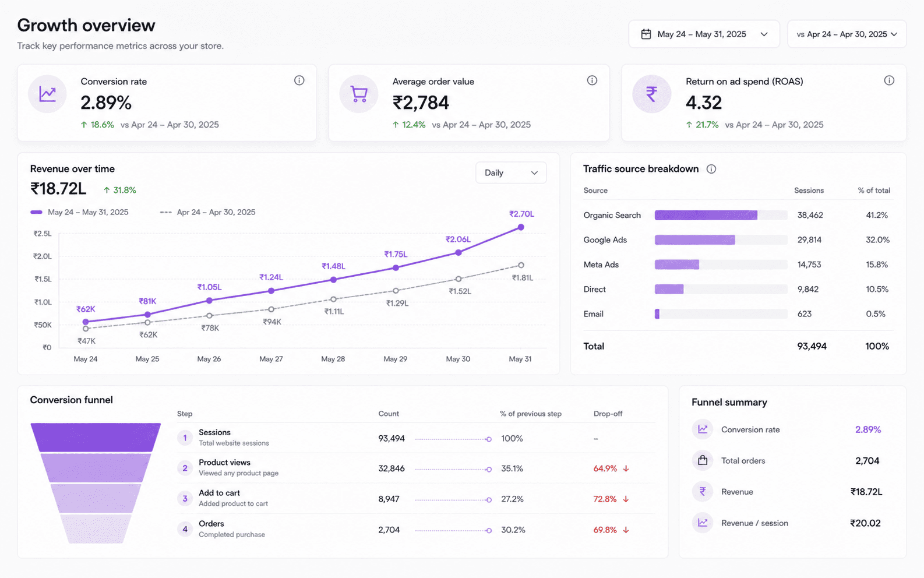Click the Traffic source breakdown info icon
The image size is (924, 578).
(711, 169)
